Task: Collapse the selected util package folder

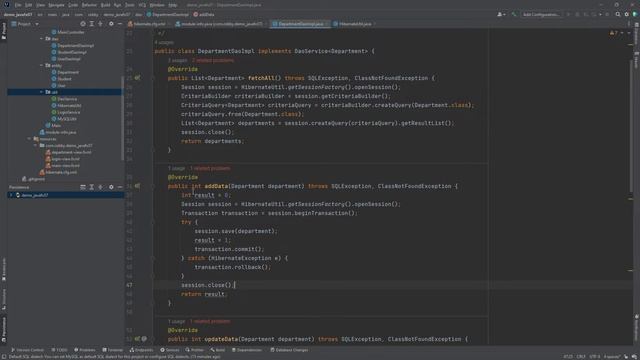Action: [42, 92]
